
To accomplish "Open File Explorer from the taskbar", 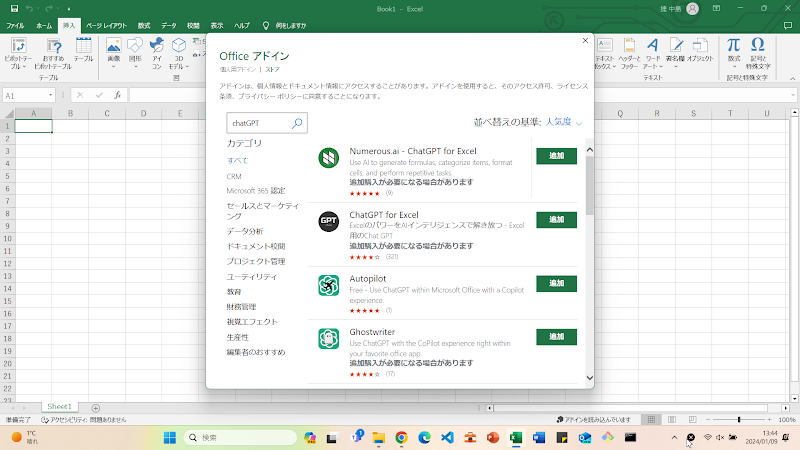I will 379,438.
